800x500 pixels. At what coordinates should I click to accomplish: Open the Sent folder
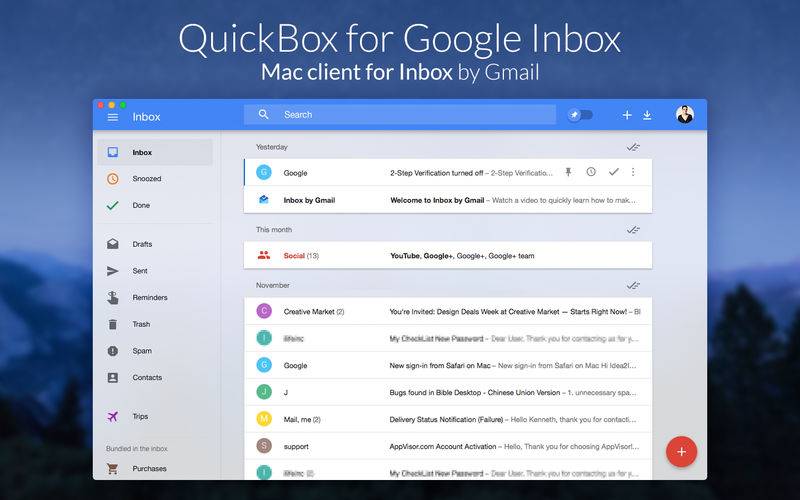pyautogui.click(x=155, y=271)
